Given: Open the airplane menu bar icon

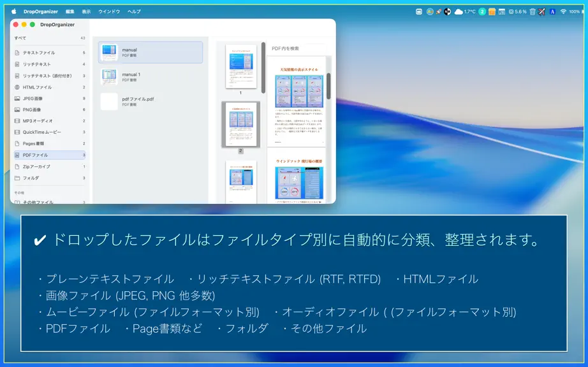Looking at the screenshot, I should 541,11.
